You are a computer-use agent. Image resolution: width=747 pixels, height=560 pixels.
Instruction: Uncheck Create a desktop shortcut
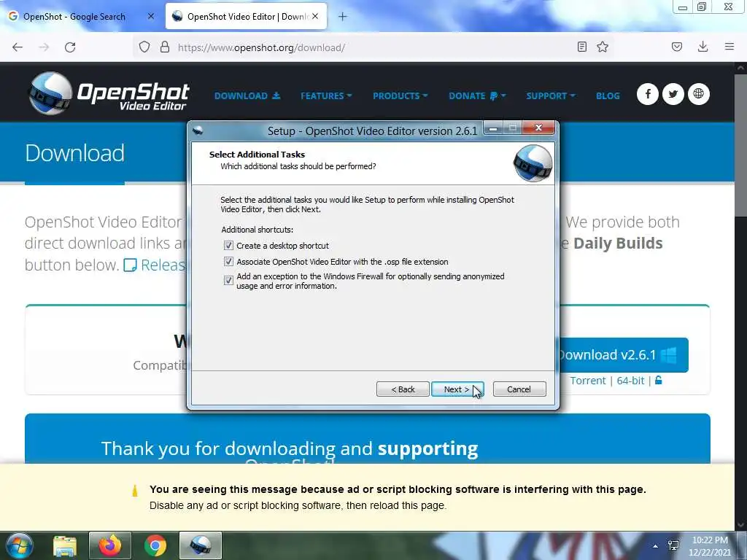click(x=228, y=246)
